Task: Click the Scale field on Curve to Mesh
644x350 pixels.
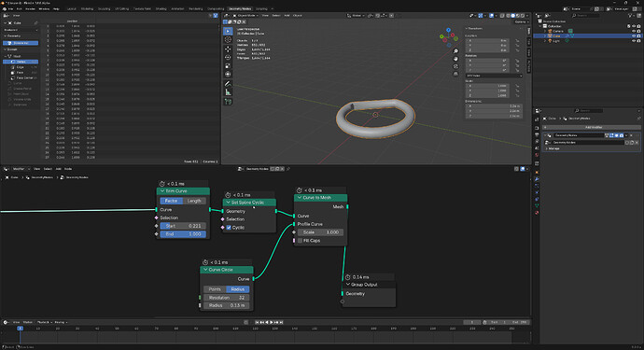Action: tap(320, 232)
